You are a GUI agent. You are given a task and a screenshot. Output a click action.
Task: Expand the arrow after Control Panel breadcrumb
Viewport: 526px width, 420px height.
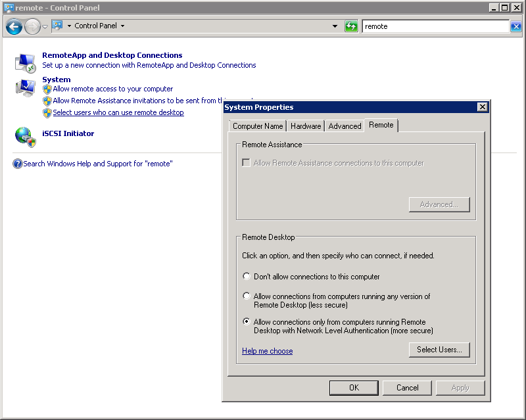(x=122, y=26)
